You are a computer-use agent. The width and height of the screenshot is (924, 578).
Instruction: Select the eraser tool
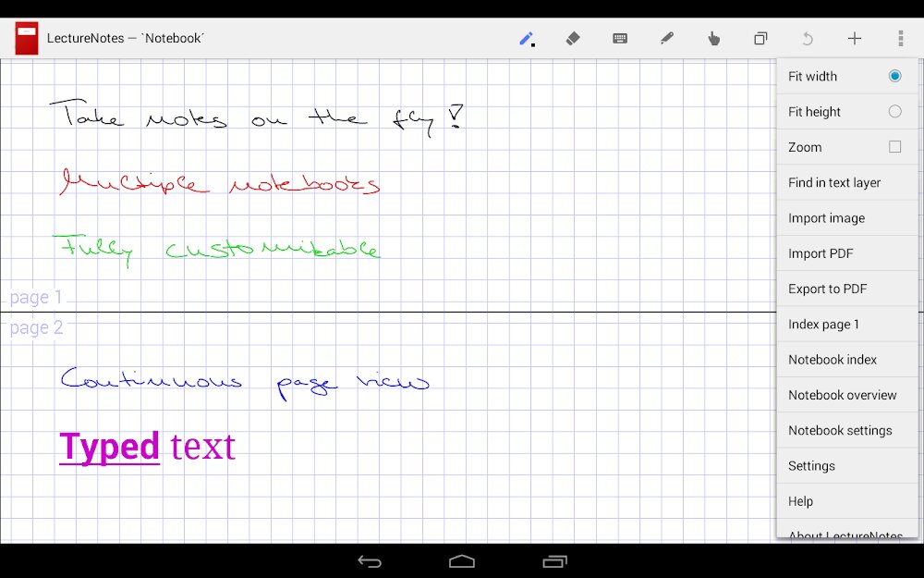573,39
